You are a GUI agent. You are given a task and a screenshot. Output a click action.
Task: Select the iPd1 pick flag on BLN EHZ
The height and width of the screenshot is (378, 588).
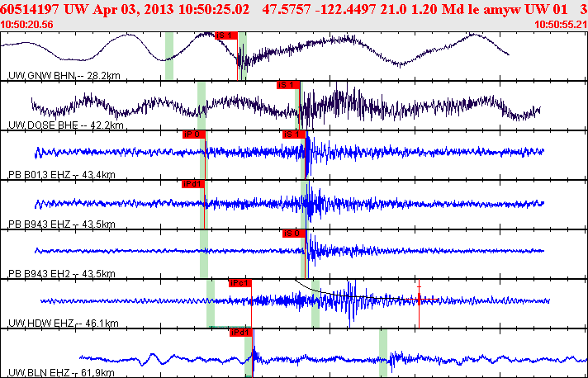[x=241, y=333]
